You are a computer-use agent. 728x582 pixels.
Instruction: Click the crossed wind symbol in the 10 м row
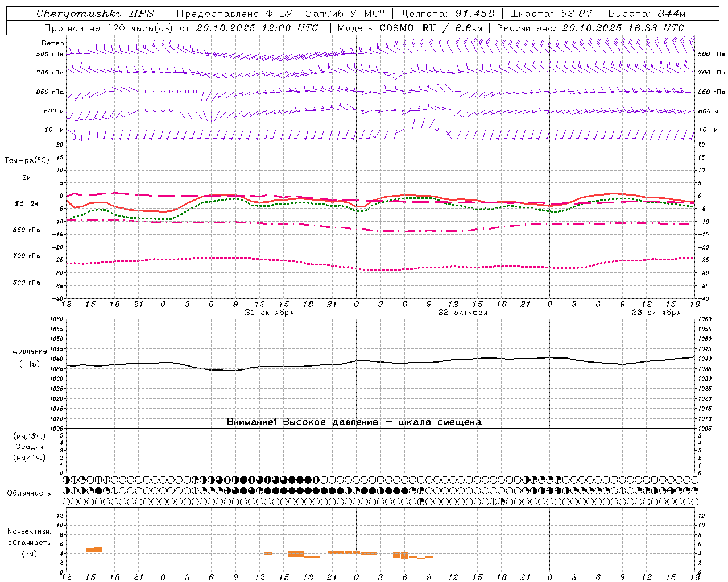(x=448, y=134)
